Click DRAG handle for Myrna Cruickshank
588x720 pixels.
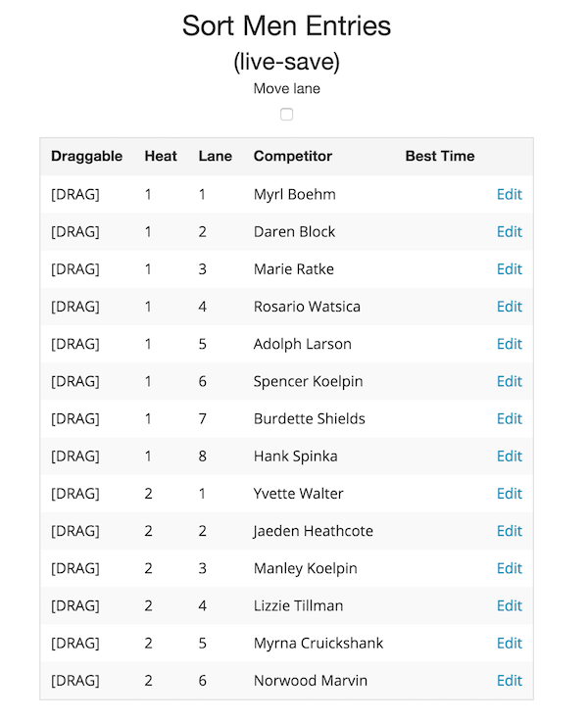(x=75, y=643)
